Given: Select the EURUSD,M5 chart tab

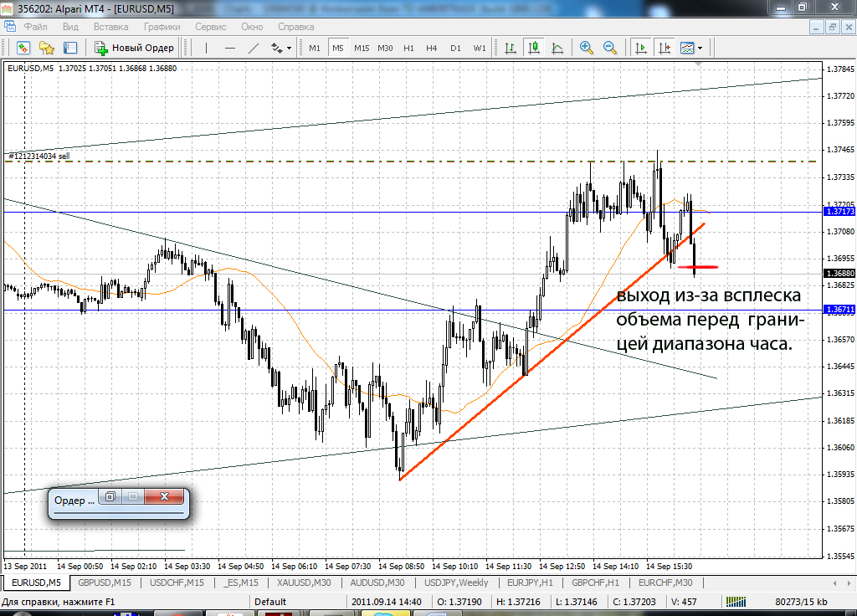Looking at the screenshot, I should [x=36, y=583].
